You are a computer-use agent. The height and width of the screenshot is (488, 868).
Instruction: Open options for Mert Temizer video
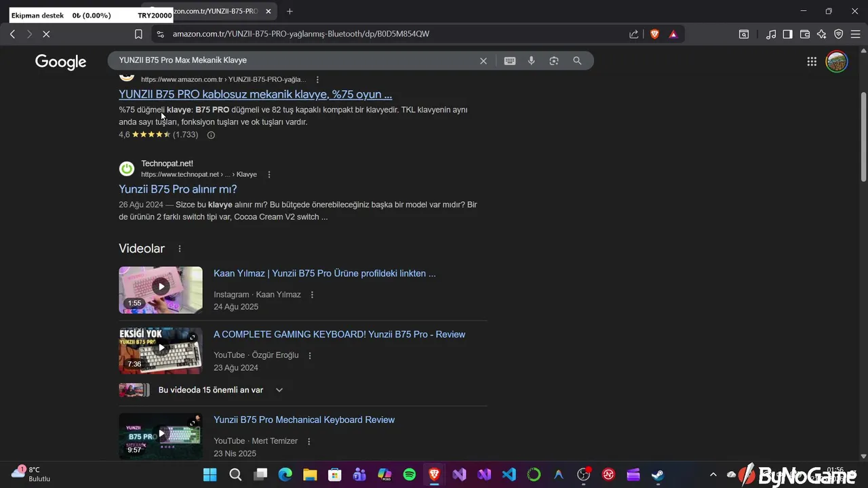[x=309, y=441]
